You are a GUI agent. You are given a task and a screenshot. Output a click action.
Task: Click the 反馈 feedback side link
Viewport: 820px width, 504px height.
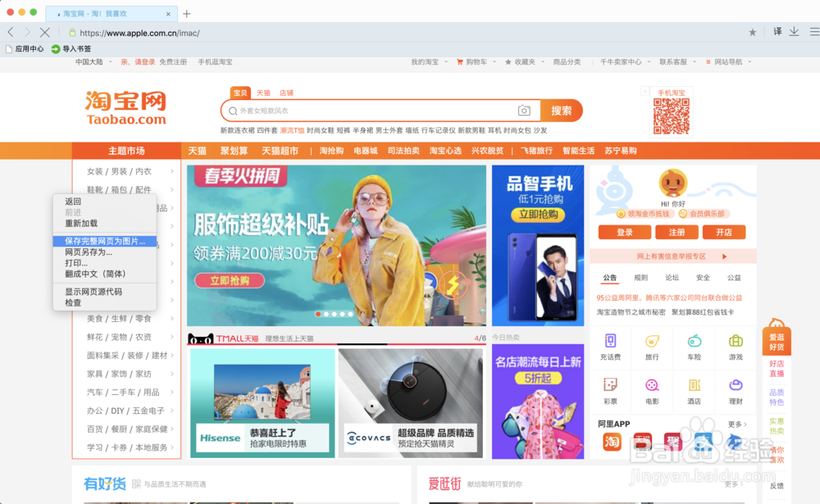777,486
